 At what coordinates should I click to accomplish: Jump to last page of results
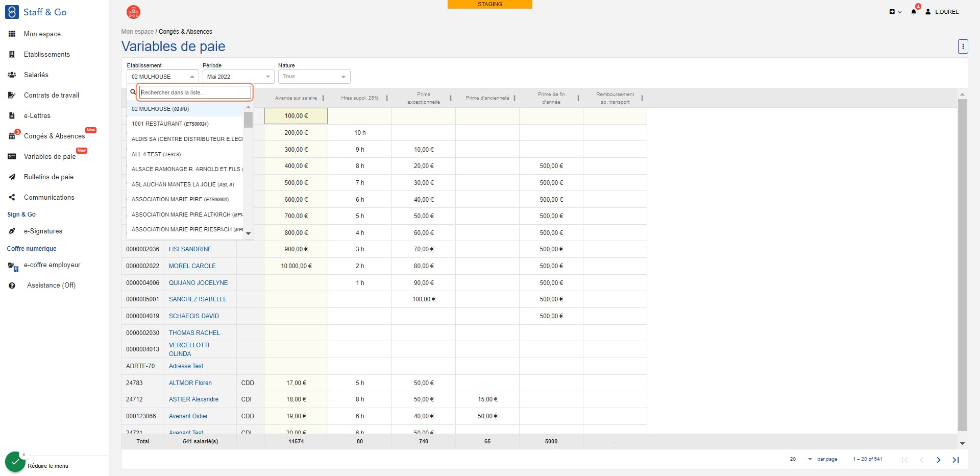click(x=955, y=460)
